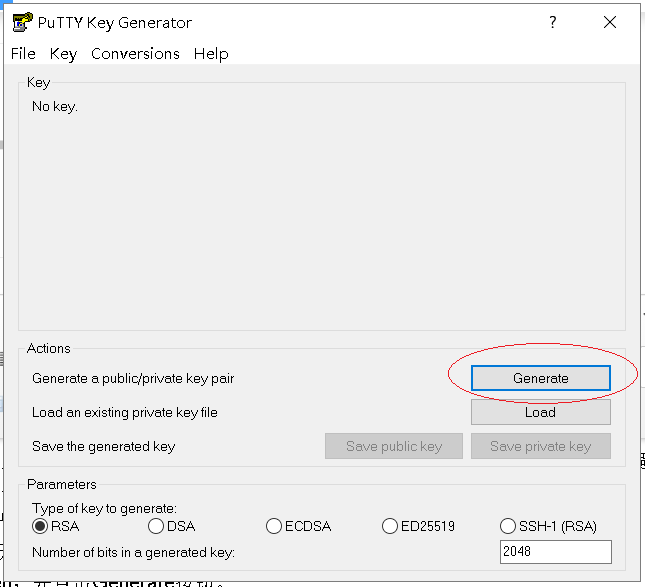Select the DSA key type
Screen dimensions: 645x587
pyautogui.click(x=156, y=526)
